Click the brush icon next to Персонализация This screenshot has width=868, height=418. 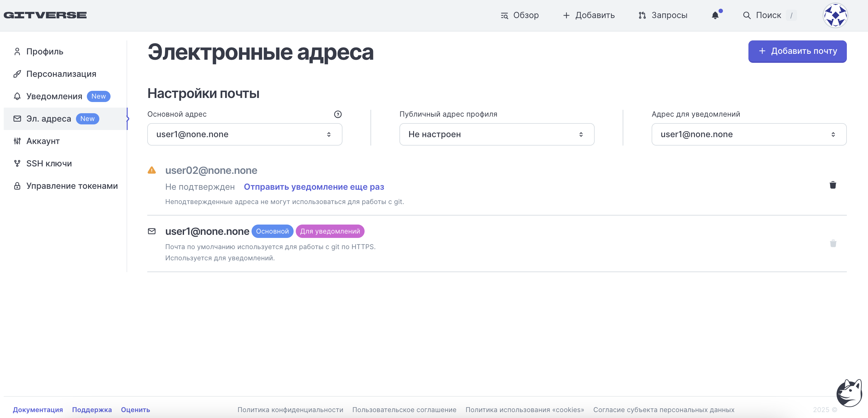click(17, 74)
